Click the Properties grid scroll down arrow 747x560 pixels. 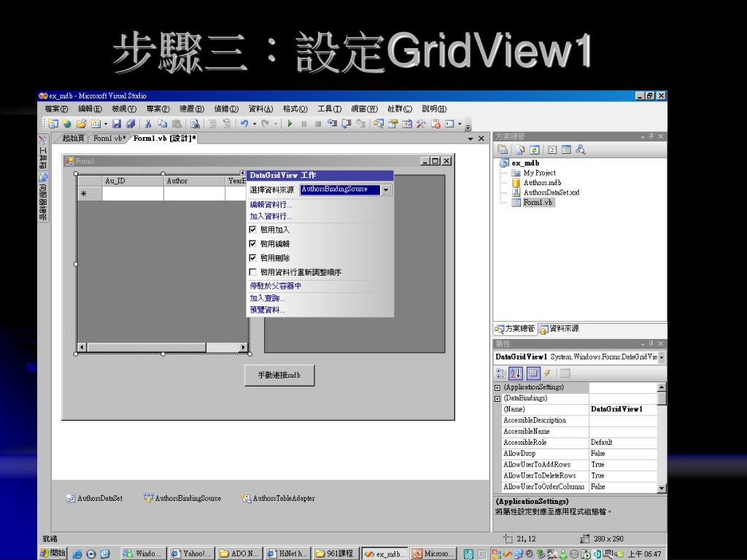click(661, 488)
